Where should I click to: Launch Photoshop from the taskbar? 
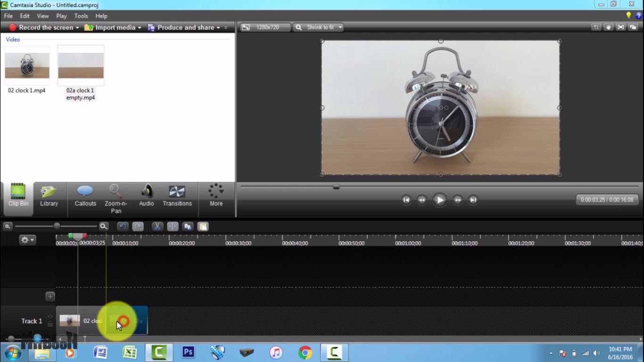[x=188, y=352]
